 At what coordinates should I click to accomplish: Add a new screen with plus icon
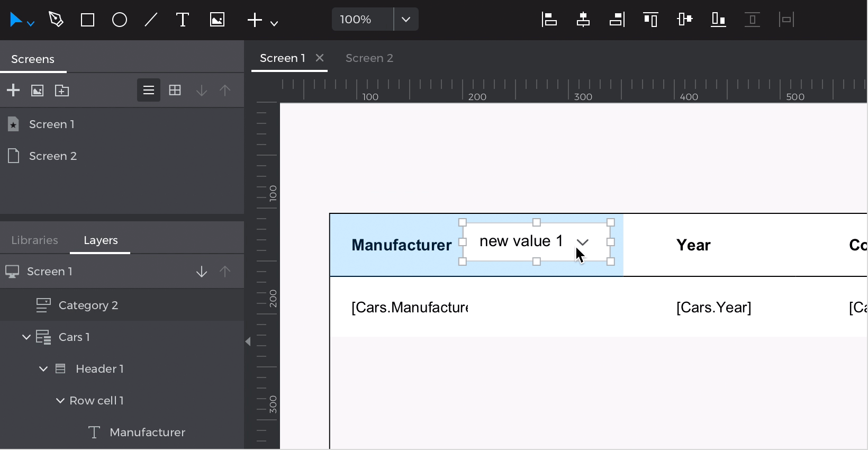pos(13,91)
